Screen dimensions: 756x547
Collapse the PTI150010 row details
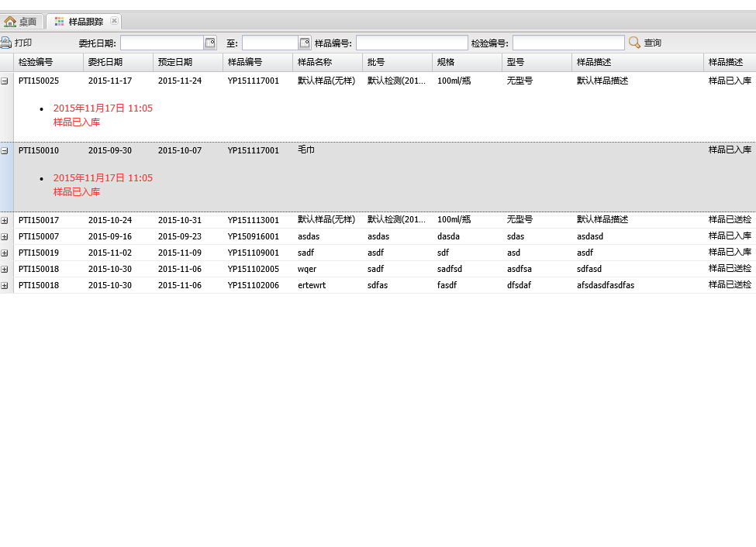coord(5,151)
